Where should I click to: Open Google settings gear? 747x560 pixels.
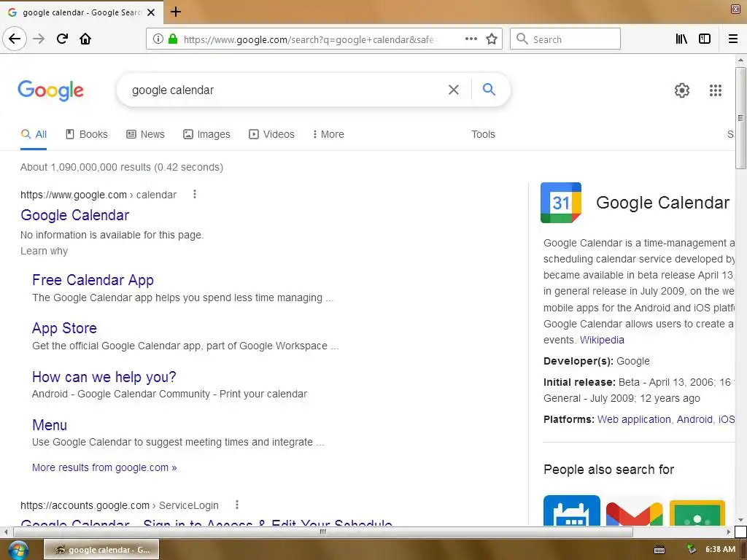682,90
